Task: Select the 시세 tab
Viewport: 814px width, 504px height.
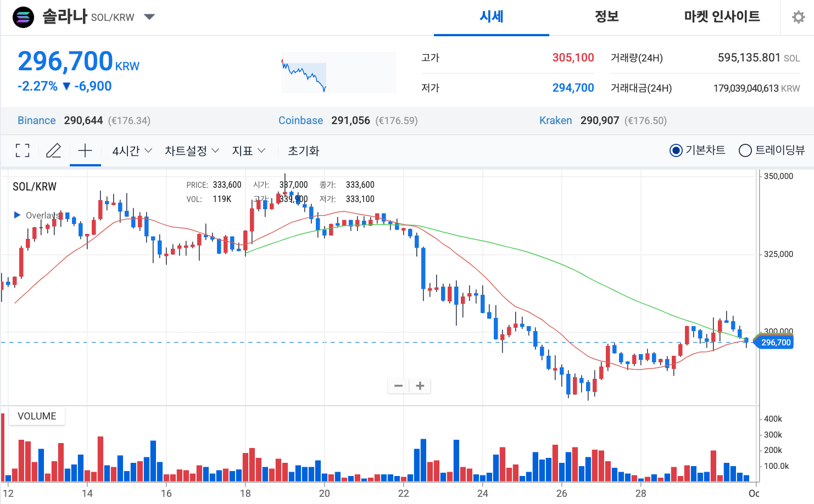Action: (490, 17)
